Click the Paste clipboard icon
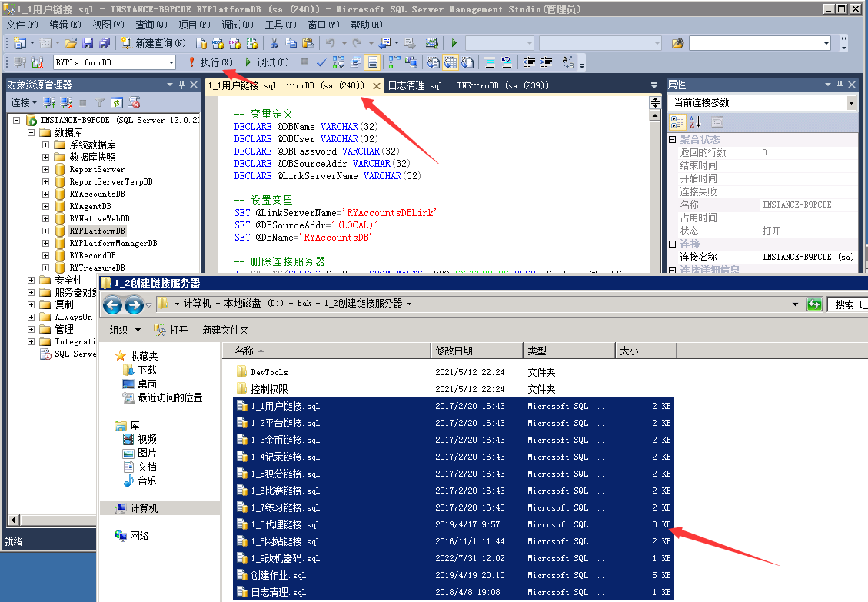Screen dimensions: 868x602 pyautogui.click(x=308, y=43)
